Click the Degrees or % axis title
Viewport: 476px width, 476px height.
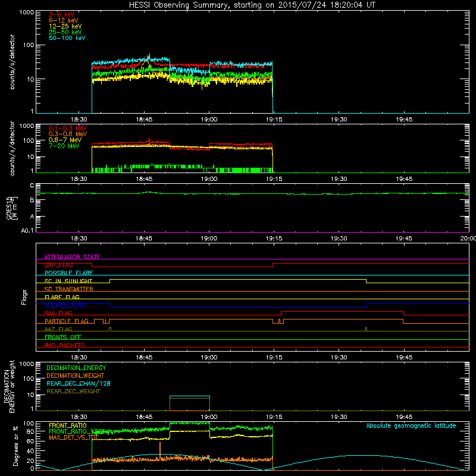[x=16, y=446]
